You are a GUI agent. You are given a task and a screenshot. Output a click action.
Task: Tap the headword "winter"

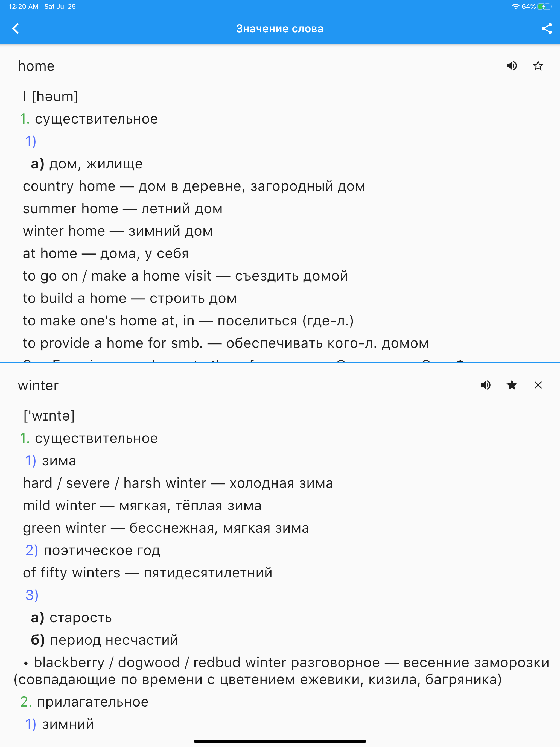pyautogui.click(x=38, y=385)
